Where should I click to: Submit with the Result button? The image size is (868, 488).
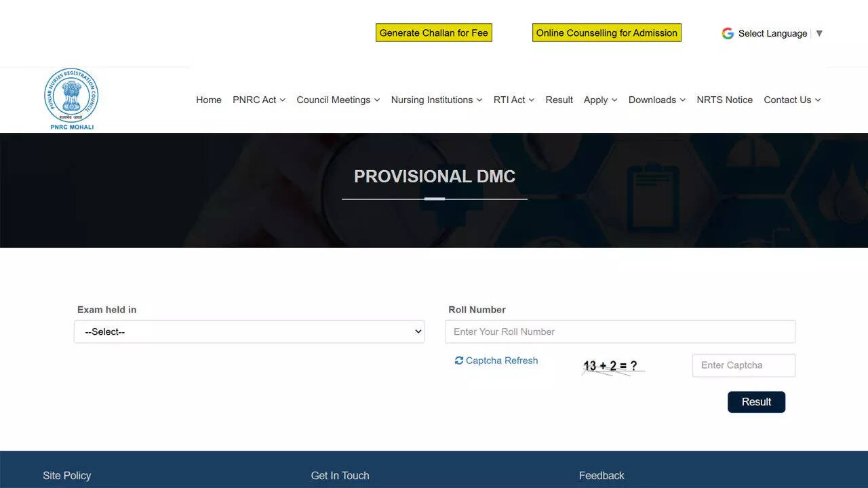[x=756, y=401]
